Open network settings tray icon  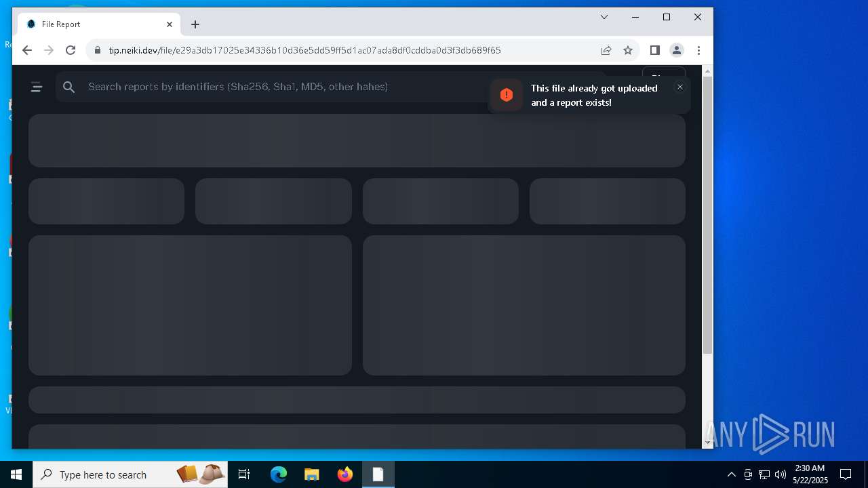point(764,474)
